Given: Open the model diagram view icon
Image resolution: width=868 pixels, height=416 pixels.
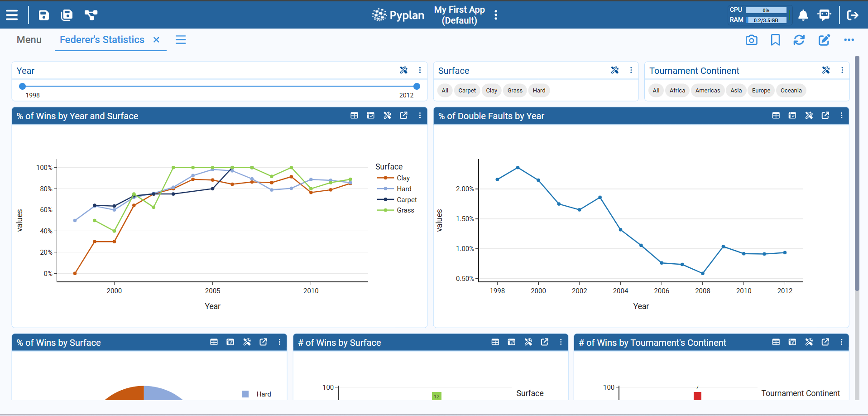Looking at the screenshot, I should (91, 15).
